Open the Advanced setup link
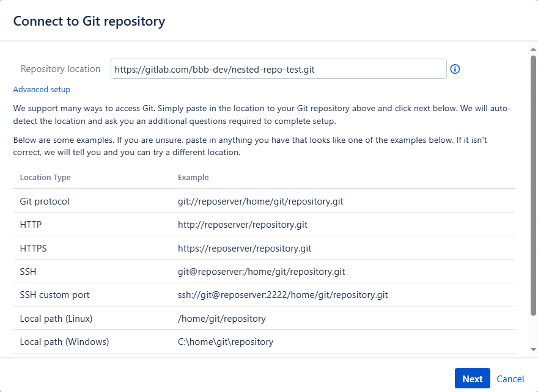Screen dimensions: 538x392 [42, 90]
